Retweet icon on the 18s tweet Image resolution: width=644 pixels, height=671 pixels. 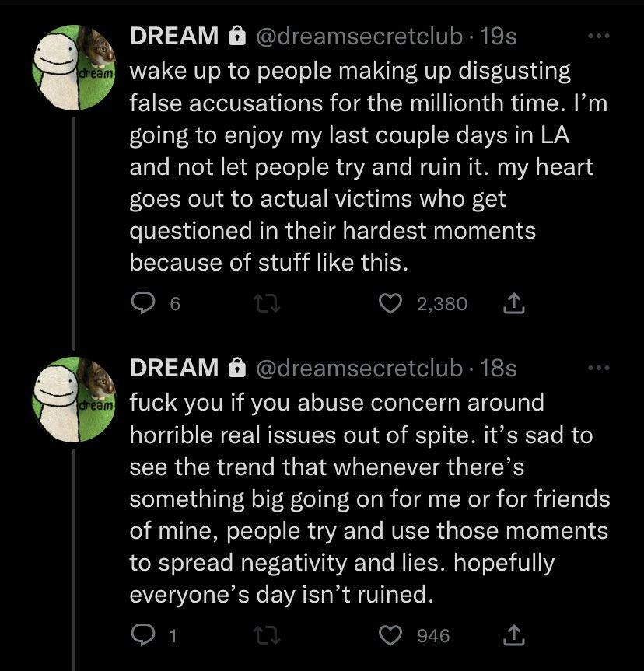pyautogui.click(x=267, y=635)
